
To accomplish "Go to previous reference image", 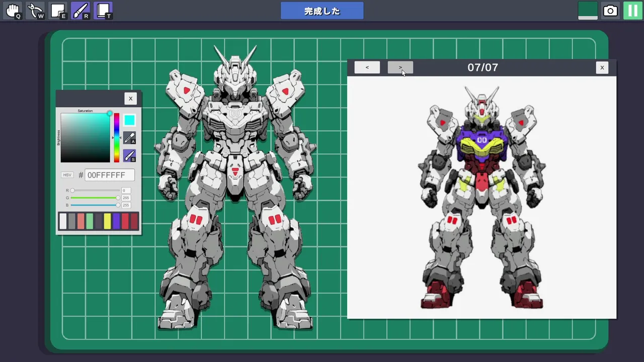I will point(367,67).
